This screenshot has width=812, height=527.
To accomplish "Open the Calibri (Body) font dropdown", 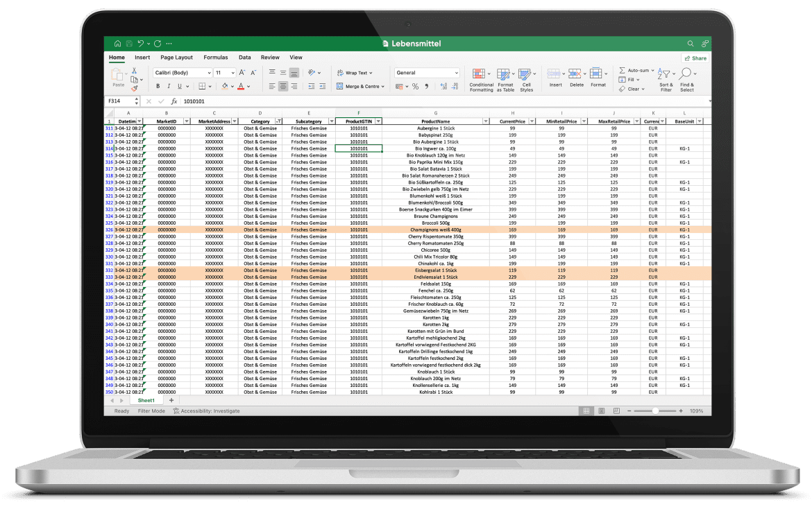I will coord(182,73).
